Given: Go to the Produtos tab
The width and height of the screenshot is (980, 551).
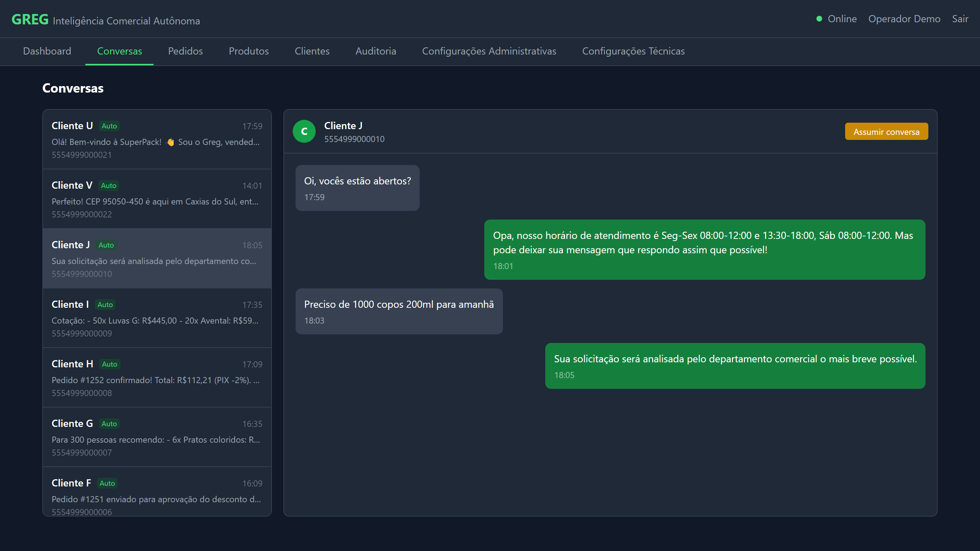Looking at the screenshot, I should (249, 51).
